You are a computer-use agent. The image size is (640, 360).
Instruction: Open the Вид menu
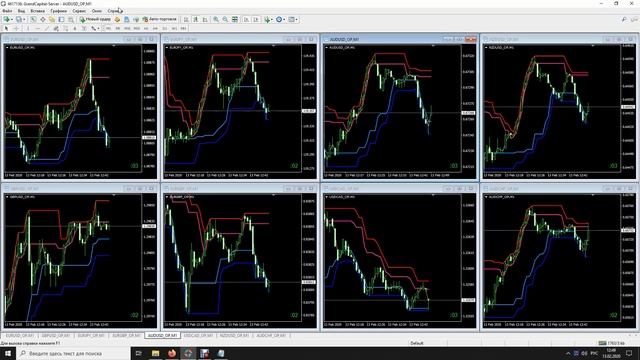coord(21,11)
